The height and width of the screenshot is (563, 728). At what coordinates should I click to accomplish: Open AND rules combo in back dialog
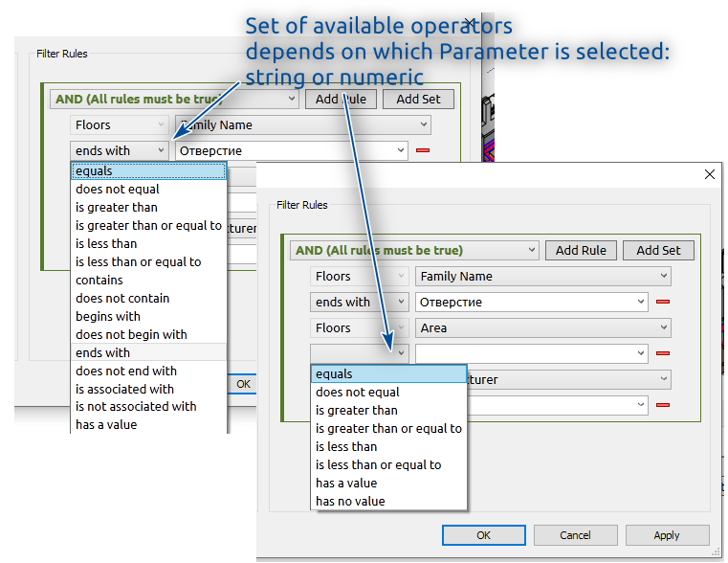pos(174,99)
